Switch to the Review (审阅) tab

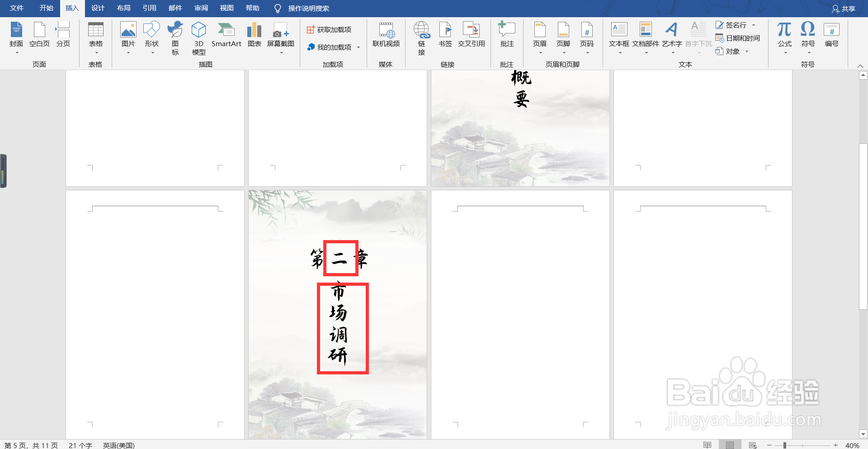coord(201,8)
